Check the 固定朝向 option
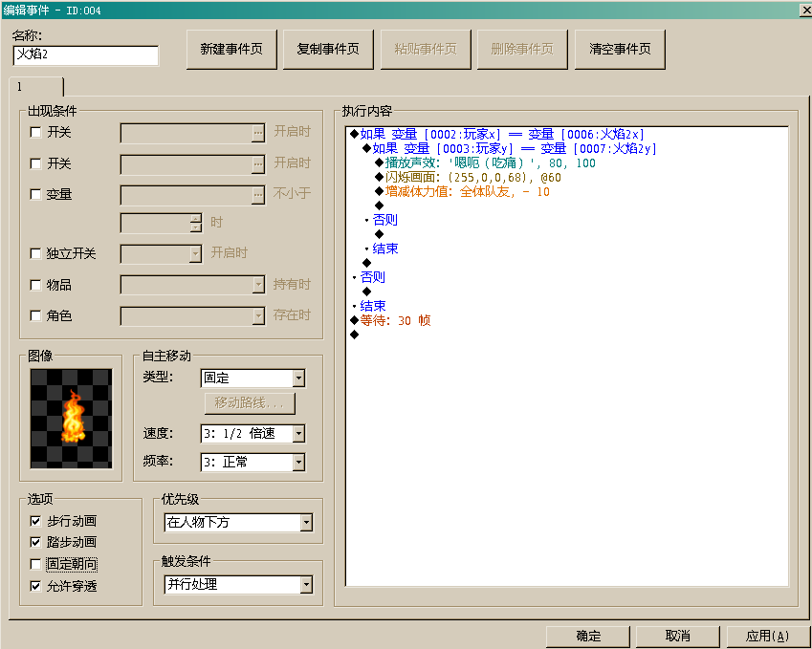This screenshot has width=812, height=649. coord(35,564)
